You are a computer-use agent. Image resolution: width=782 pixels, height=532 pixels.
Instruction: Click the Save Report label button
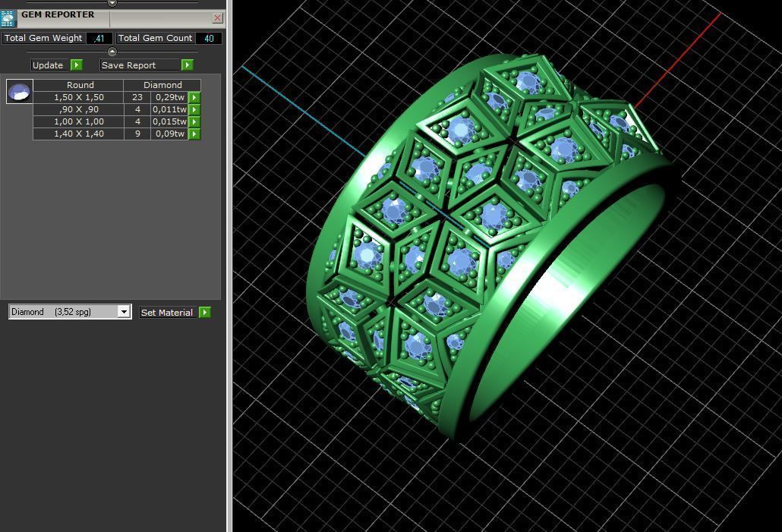[x=140, y=65]
